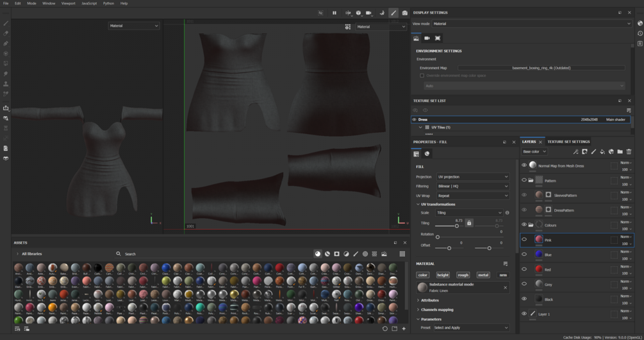
Task: Click the delete layer trash icon
Action: (x=629, y=152)
